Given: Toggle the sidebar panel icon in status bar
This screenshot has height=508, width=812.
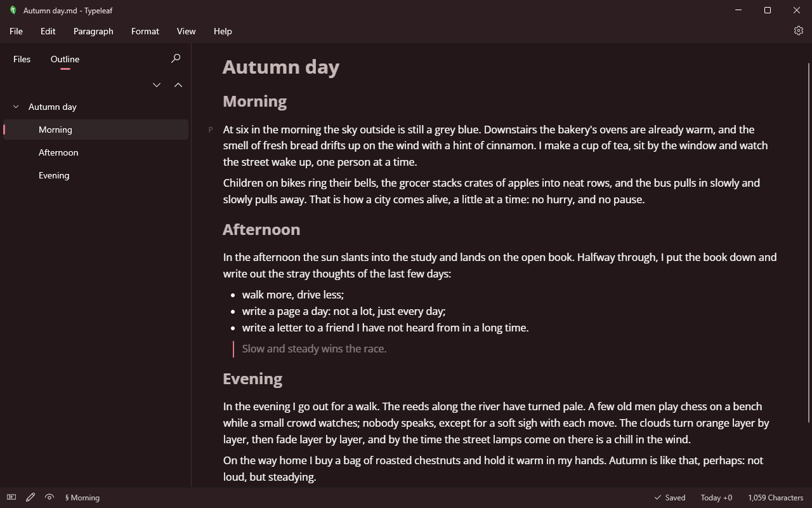Looking at the screenshot, I should 11,497.
